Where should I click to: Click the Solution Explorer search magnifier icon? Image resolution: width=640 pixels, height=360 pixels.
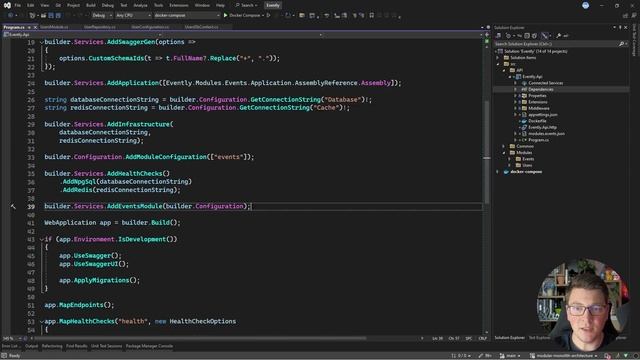point(621,44)
